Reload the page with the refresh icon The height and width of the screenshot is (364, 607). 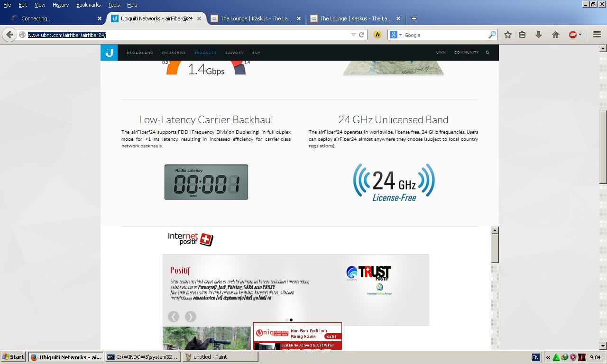(361, 35)
